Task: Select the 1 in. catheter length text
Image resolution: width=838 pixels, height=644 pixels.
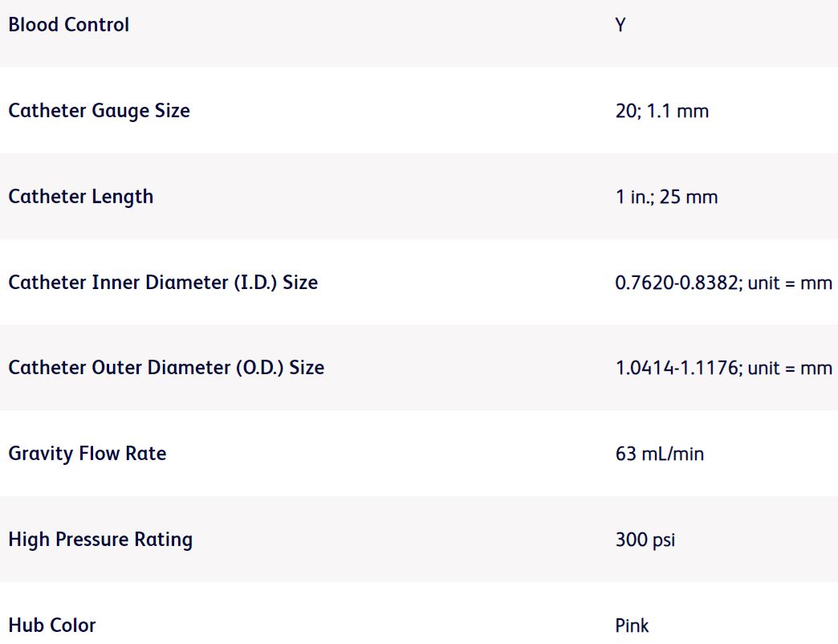Action: (x=633, y=197)
